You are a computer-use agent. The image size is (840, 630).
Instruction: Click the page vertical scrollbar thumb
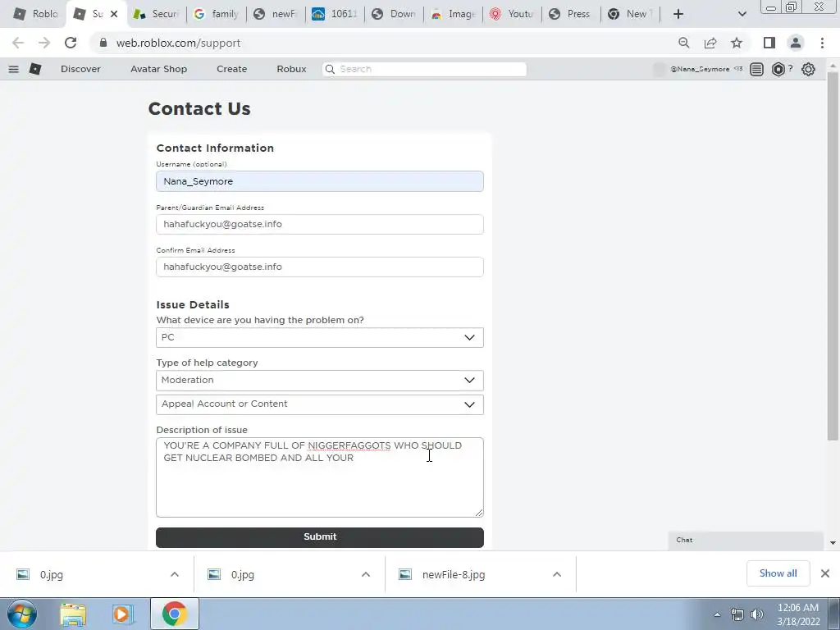pos(832,256)
